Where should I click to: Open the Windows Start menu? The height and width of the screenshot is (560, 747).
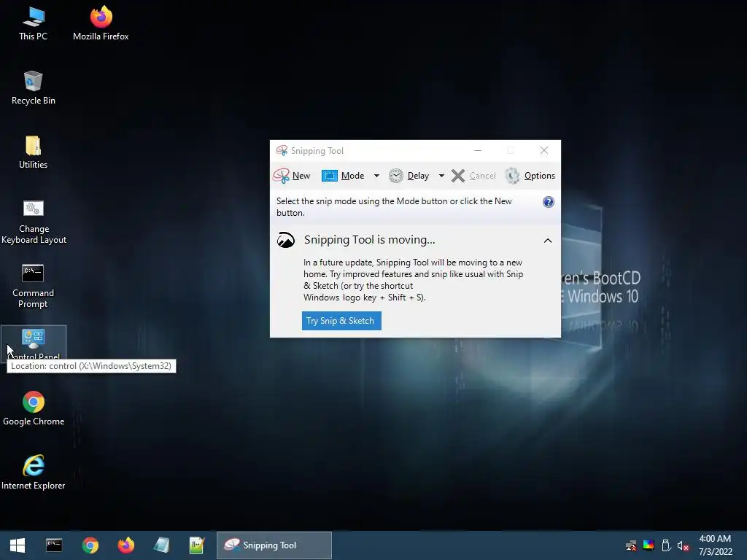[x=18, y=545]
